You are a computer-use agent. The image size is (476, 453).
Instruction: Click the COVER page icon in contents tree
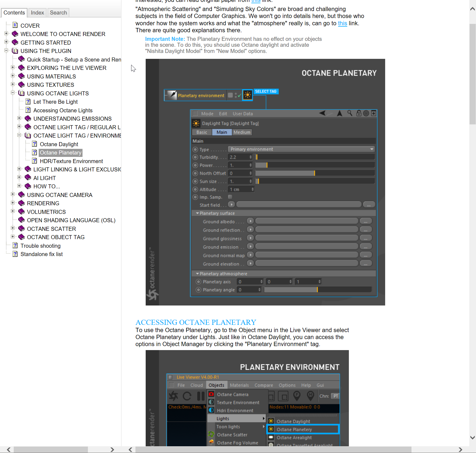(x=15, y=25)
